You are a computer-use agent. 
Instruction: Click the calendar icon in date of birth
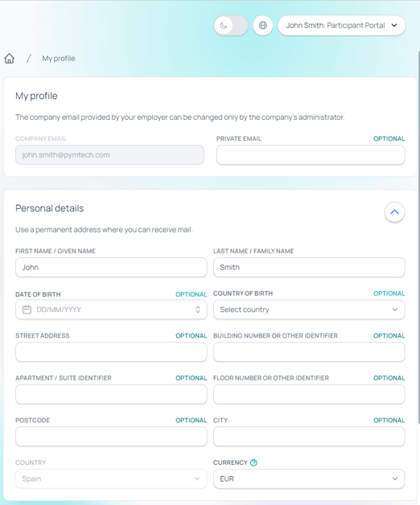pyautogui.click(x=27, y=310)
